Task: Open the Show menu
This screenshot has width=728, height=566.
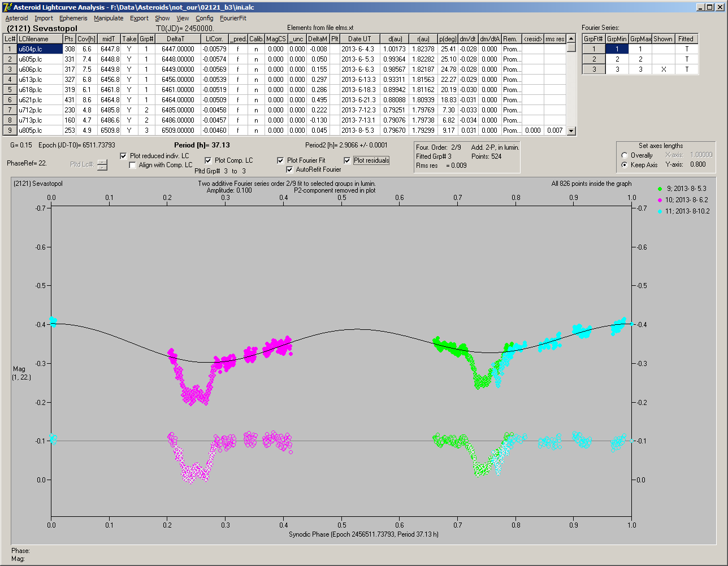Action: point(162,18)
